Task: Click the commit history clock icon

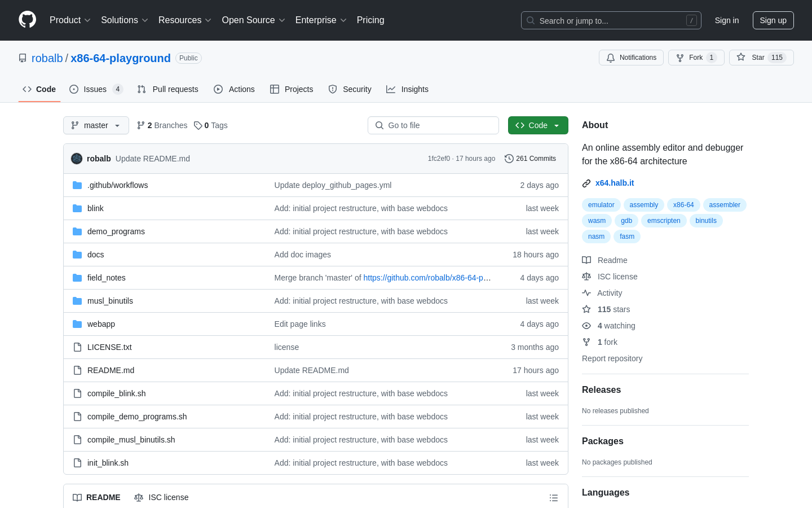Action: click(509, 159)
